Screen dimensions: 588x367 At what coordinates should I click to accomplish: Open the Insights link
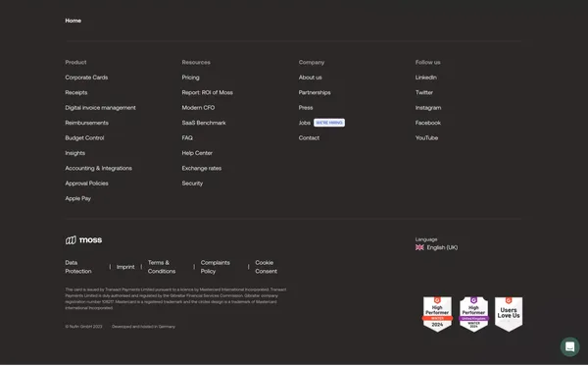point(75,153)
